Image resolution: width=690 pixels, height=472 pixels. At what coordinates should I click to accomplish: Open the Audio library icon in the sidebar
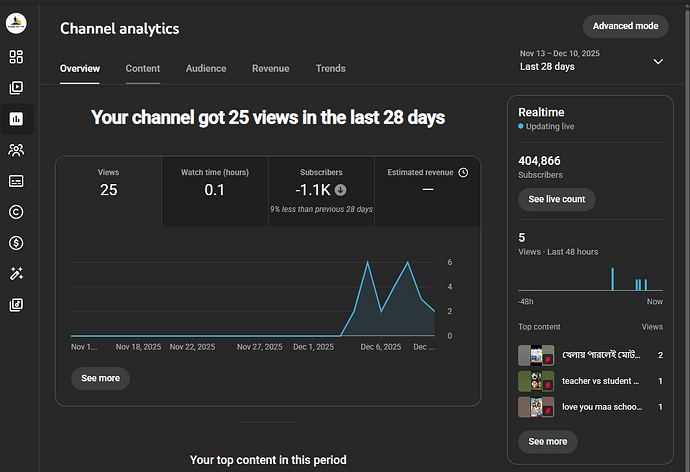(16, 304)
